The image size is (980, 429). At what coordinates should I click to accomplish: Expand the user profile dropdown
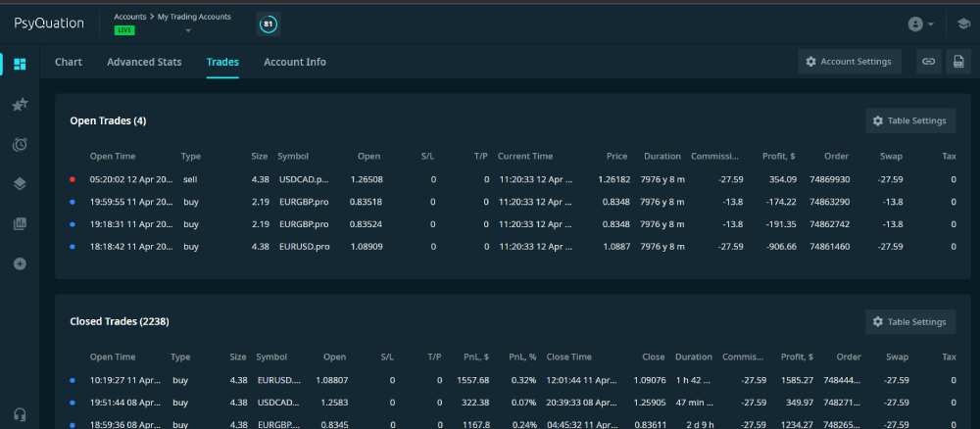click(x=920, y=24)
